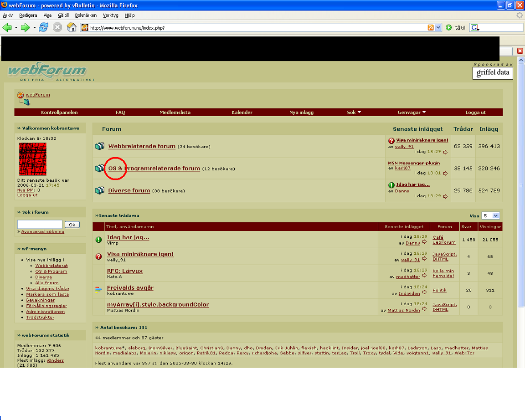Open the Visa thread count dropdown
The image size is (525, 420).
(x=490, y=216)
